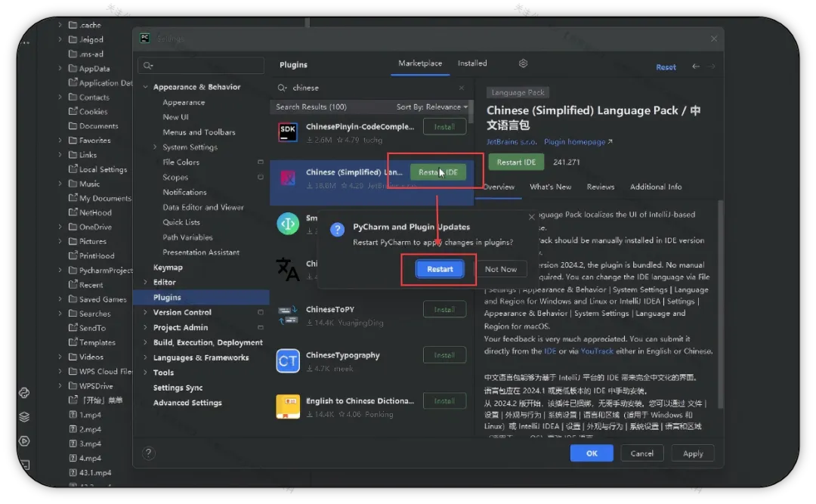Install ChinesePinyin-CodeCompletion plugin
816x504 pixels.
(444, 127)
